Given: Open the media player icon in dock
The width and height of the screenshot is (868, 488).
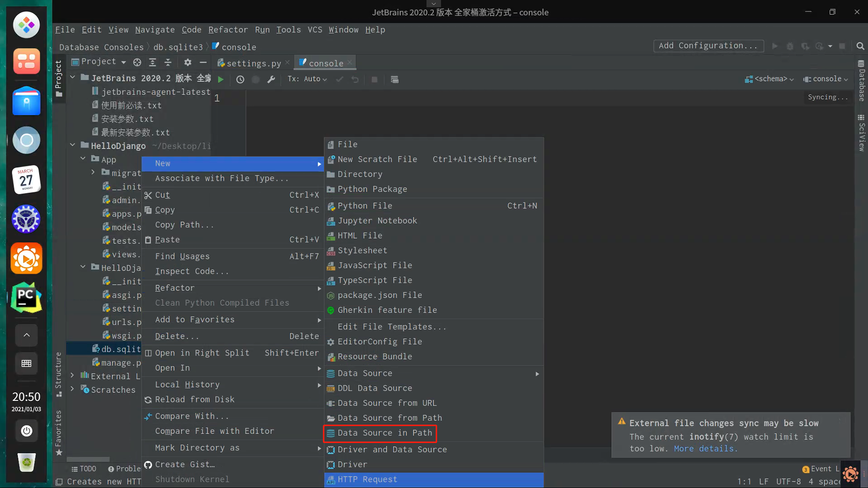Looking at the screenshot, I should (26, 258).
